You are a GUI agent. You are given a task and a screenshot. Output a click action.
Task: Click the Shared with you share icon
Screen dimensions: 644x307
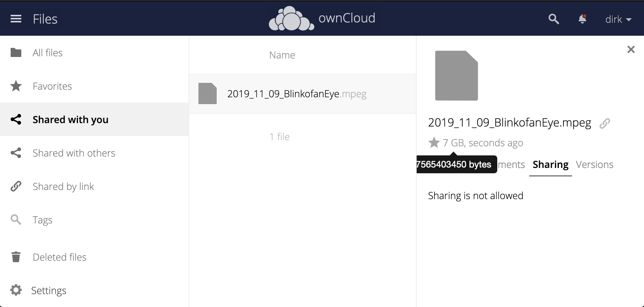click(16, 119)
